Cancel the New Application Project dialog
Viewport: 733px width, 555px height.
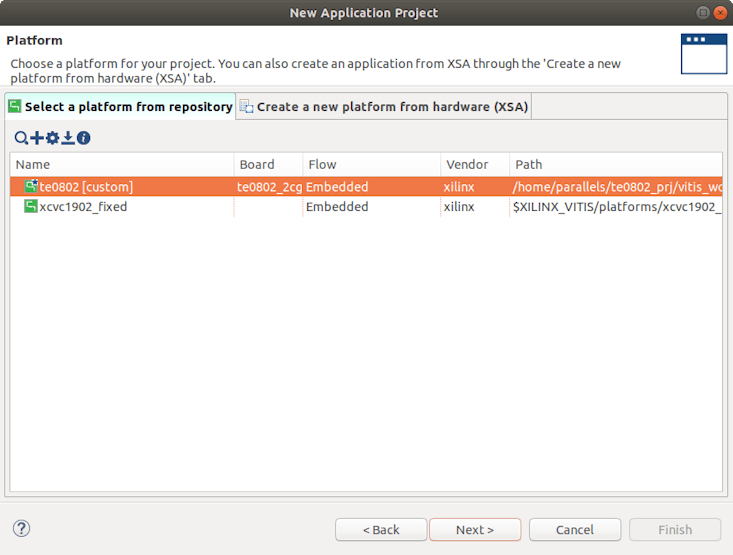(x=575, y=530)
